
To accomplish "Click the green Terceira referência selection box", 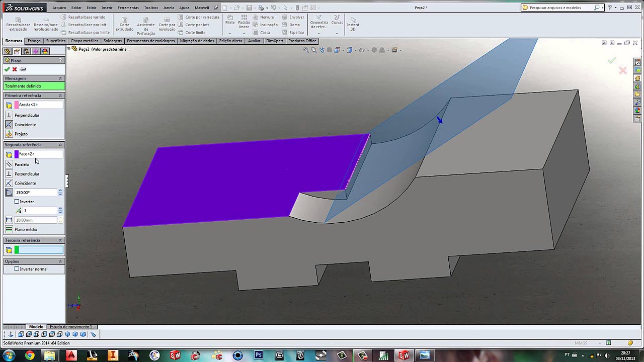I will 39,250.
